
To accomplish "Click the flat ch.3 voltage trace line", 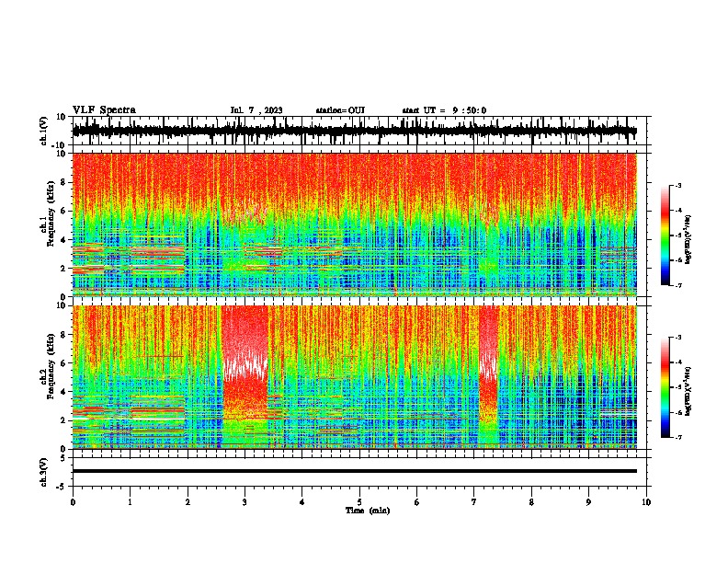I will (x=354, y=471).
